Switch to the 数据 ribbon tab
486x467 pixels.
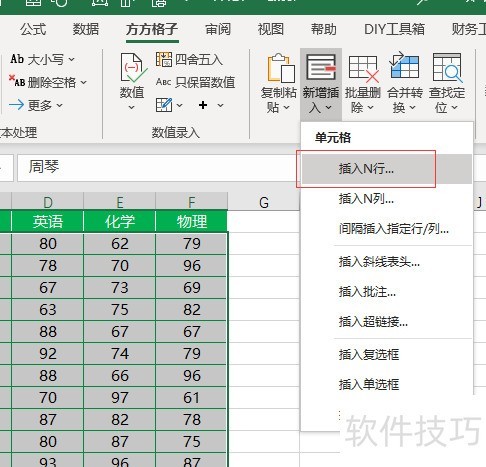tap(86, 29)
